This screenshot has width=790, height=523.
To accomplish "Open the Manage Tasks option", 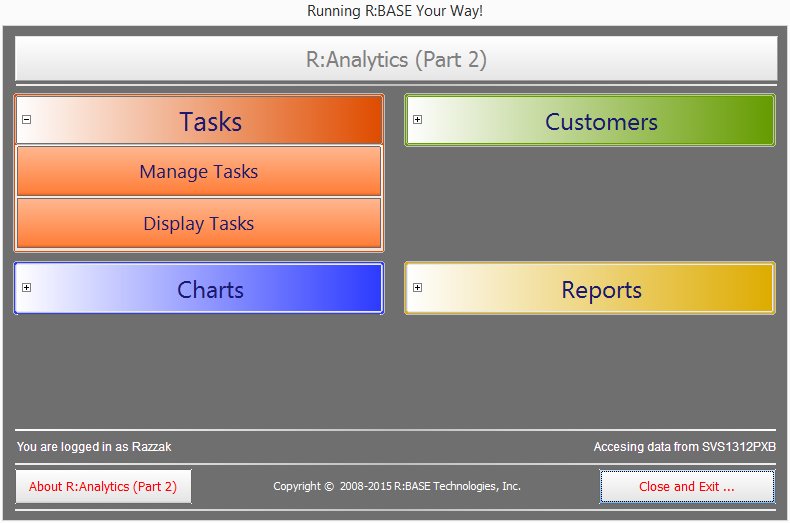I will click(198, 172).
